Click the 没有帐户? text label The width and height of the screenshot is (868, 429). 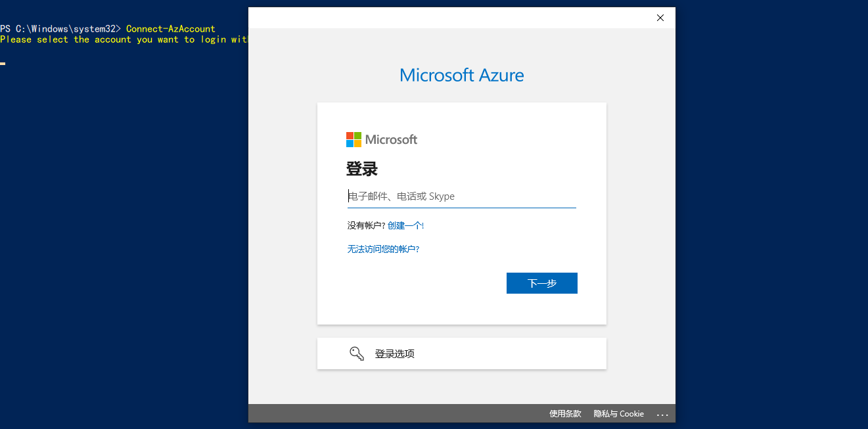pyautogui.click(x=366, y=225)
